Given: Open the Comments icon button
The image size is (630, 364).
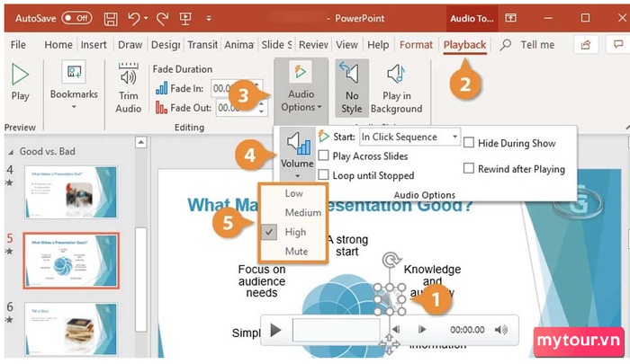Looking at the screenshot, I should click(618, 45).
